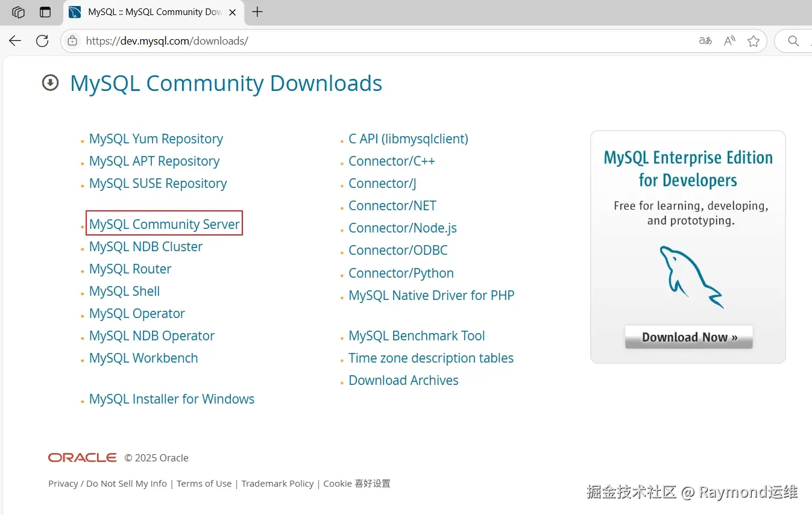Open Connector/Python download link
Viewport: 812px width, 515px height.
point(401,273)
